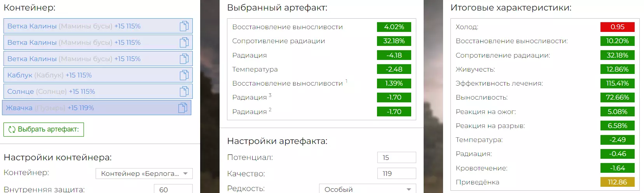The width and height of the screenshot is (644, 193).
Task: Click the yellow Приведёнка value badge
Action: 617,182
